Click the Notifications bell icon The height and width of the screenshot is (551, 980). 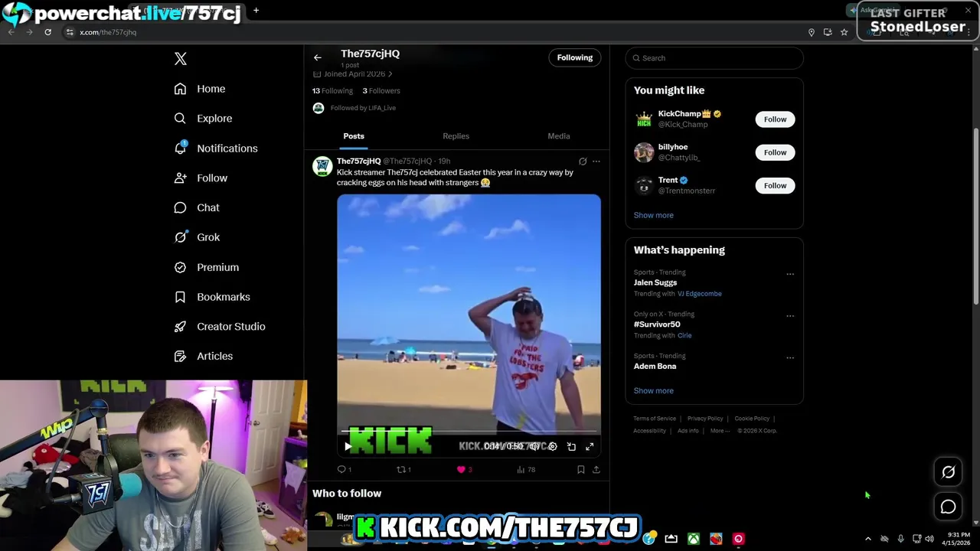coord(180,148)
